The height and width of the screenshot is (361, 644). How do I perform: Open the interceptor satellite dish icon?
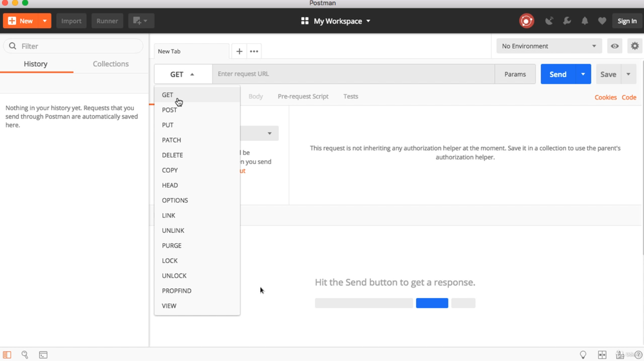point(549,21)
